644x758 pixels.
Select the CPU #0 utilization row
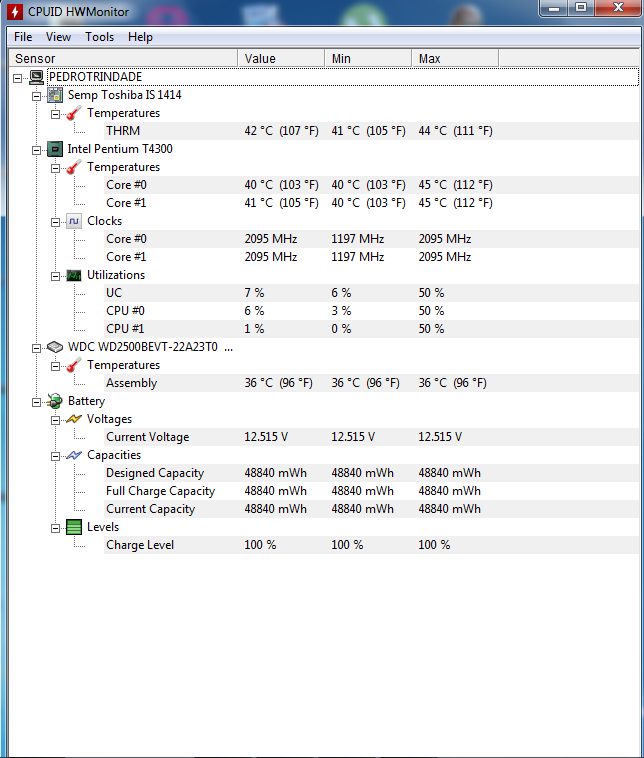pos(371,311)
